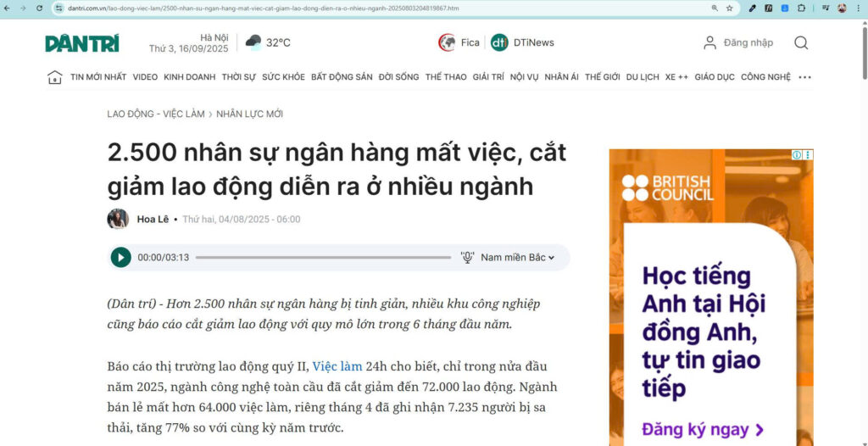Open the Lao động - Việc làm breadcrumb

pyautogui.click(x=156, y=114)
